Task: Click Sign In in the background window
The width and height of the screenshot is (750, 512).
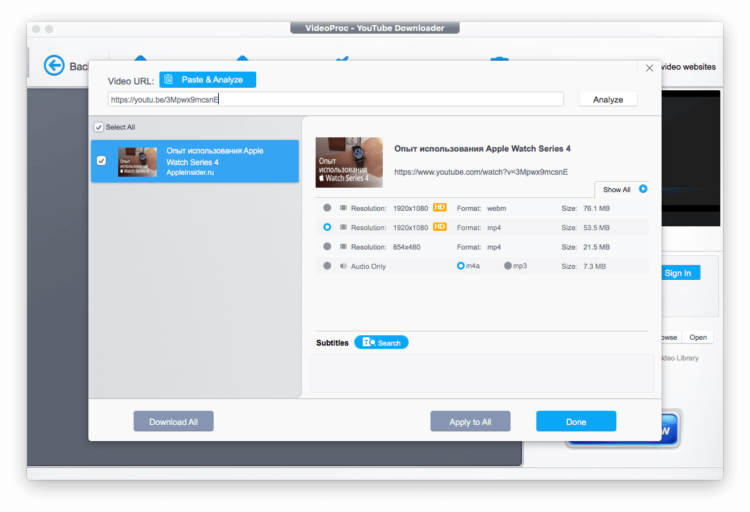Action: pyautogui.click(x=681, y=273)
